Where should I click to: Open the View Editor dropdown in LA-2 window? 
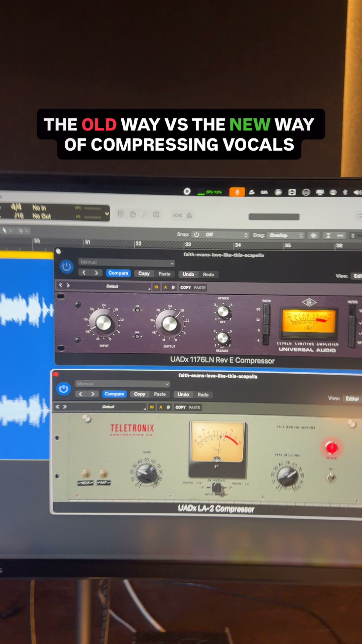pos(352,399)
